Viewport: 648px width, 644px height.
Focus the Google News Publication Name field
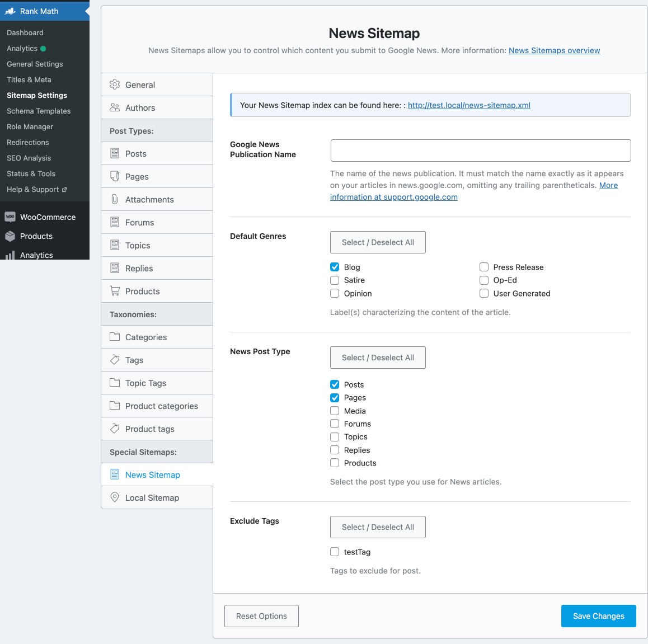481,151
